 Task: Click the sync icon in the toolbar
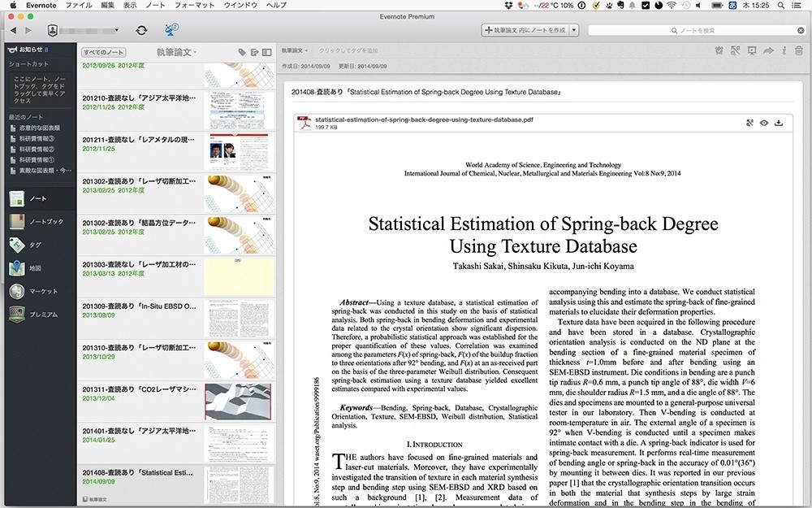(141, 30)
